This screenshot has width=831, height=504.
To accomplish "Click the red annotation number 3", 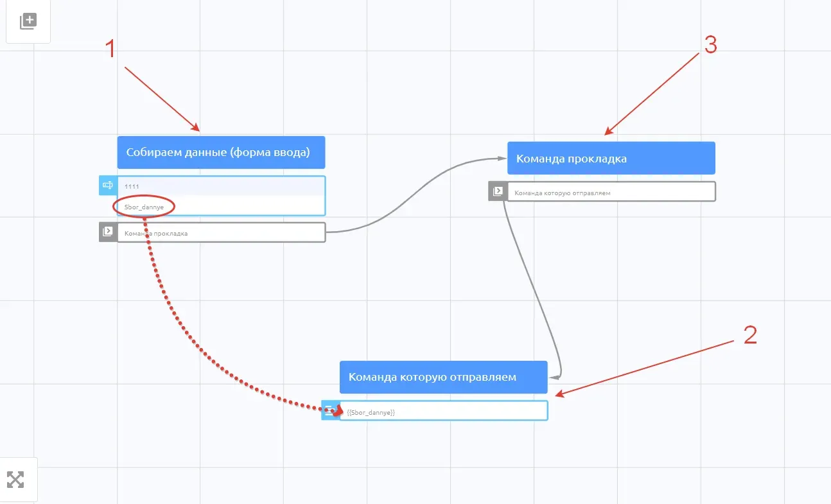I will [710, 45].
